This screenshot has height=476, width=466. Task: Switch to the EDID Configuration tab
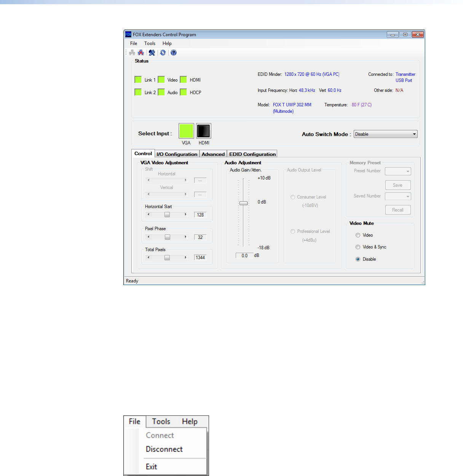pyautogui.click(x=252, y=154)
